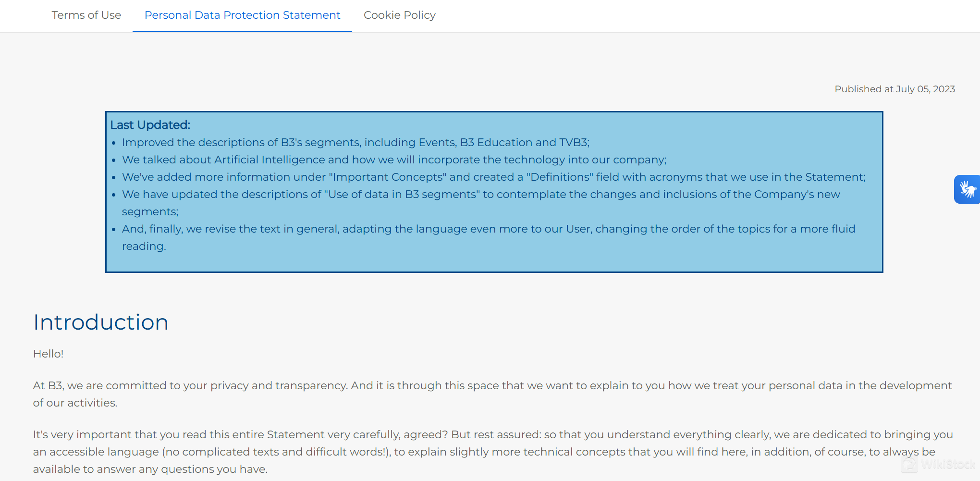Click the active tab's blue underline indicator
This screenshot has width=980, height=481.
tap(242, 31)
